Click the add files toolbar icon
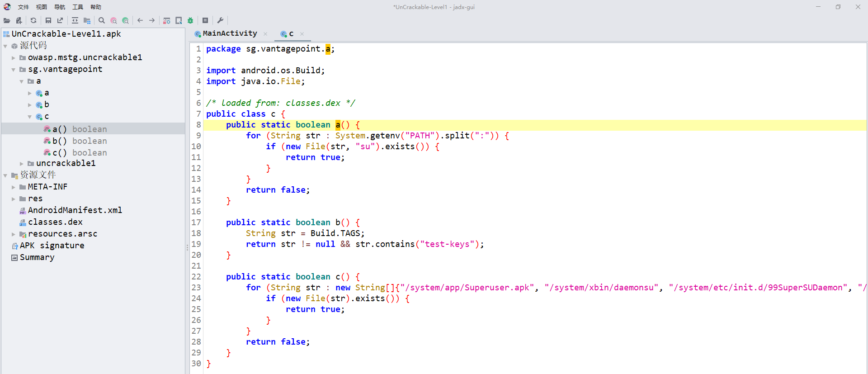This screenshot has height=374, width=868. click(x=19, y=20)
